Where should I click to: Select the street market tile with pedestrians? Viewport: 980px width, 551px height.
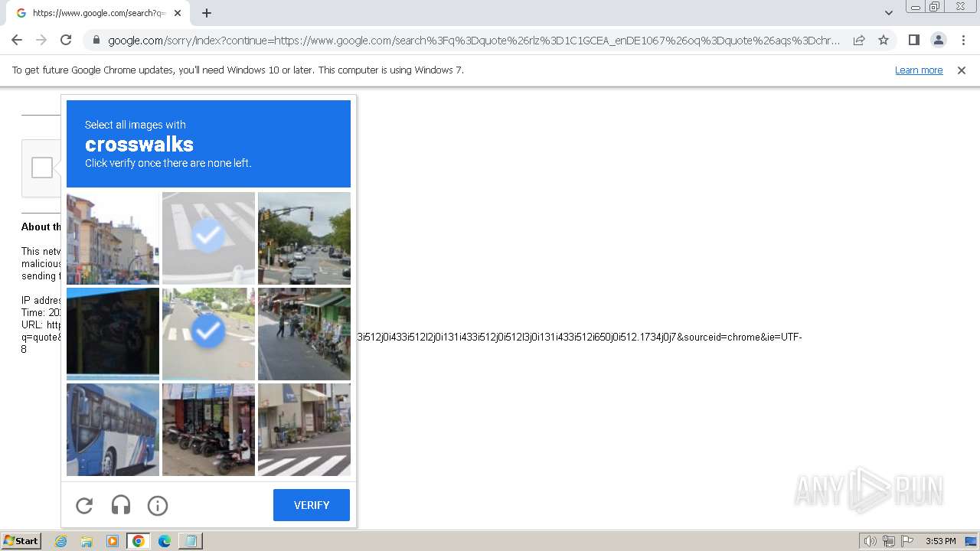coord(304,334)
